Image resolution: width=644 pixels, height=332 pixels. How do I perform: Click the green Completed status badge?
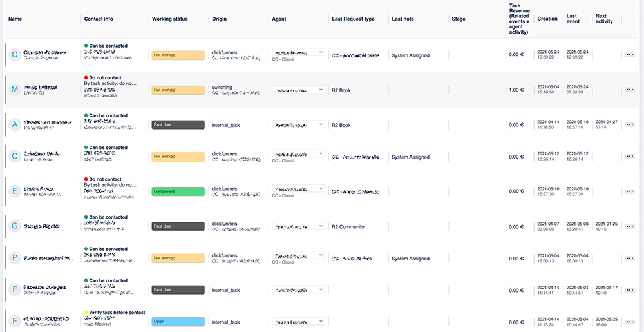click(178, 192)
